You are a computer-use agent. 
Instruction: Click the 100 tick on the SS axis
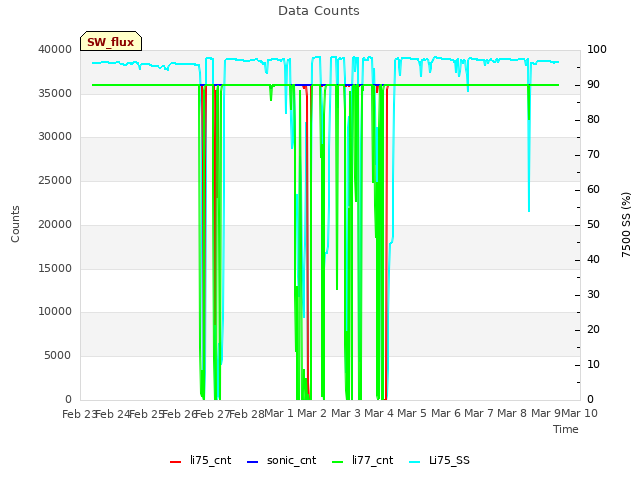597,49
